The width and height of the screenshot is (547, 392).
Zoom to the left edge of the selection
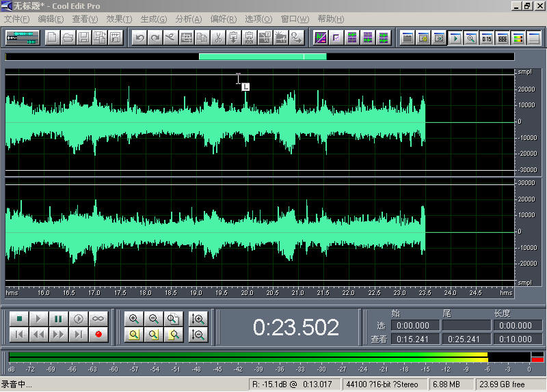pos(134,335)
